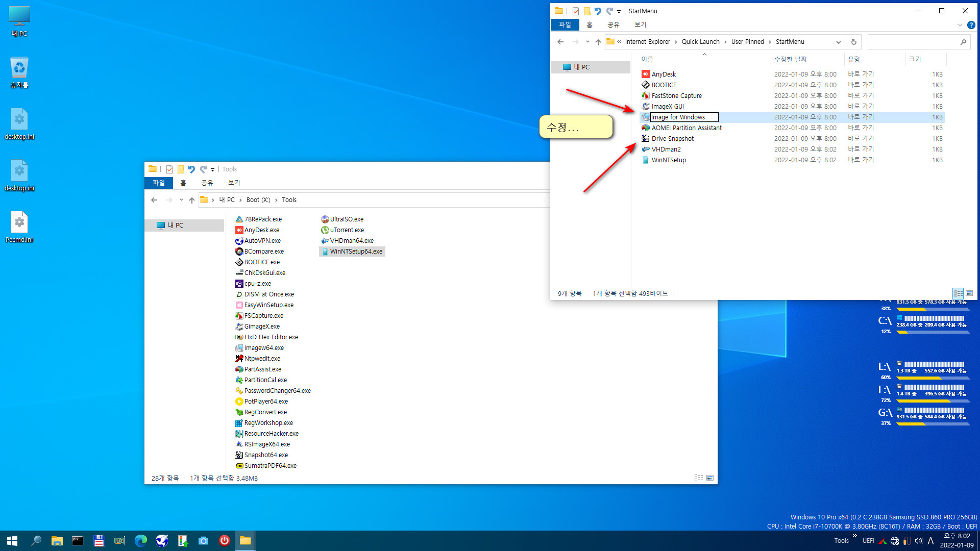Select VHDman2 shortcut
The height and width of the screenshot is (551, 980).
point(666,149)
